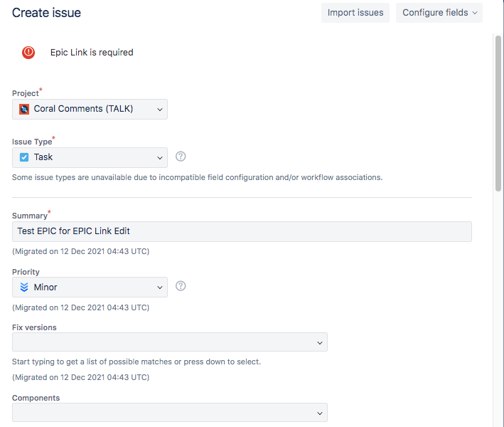Click the Import issues button
The height and width of the screenshot is (427, 504).
355,13
